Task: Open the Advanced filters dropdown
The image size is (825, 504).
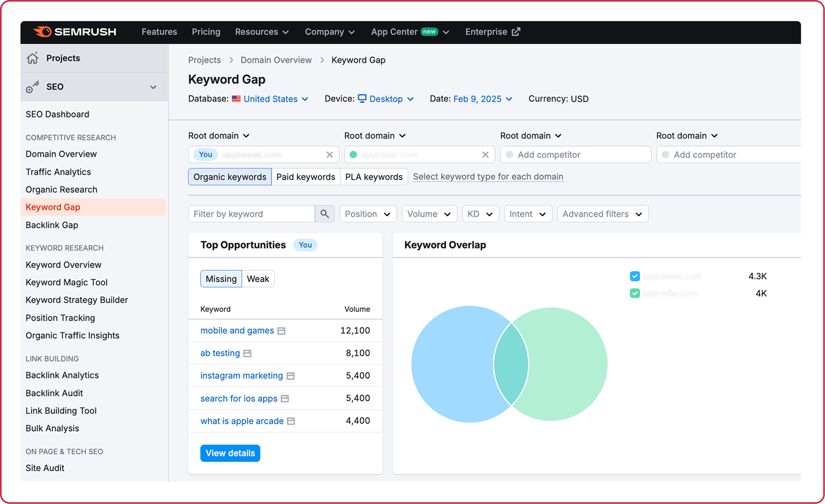Action: point(603,214)
